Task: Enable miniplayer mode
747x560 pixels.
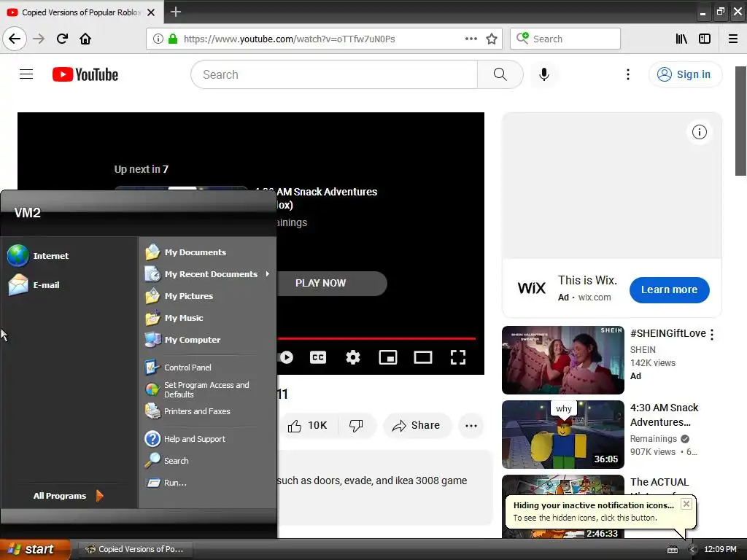Action: 388,357
